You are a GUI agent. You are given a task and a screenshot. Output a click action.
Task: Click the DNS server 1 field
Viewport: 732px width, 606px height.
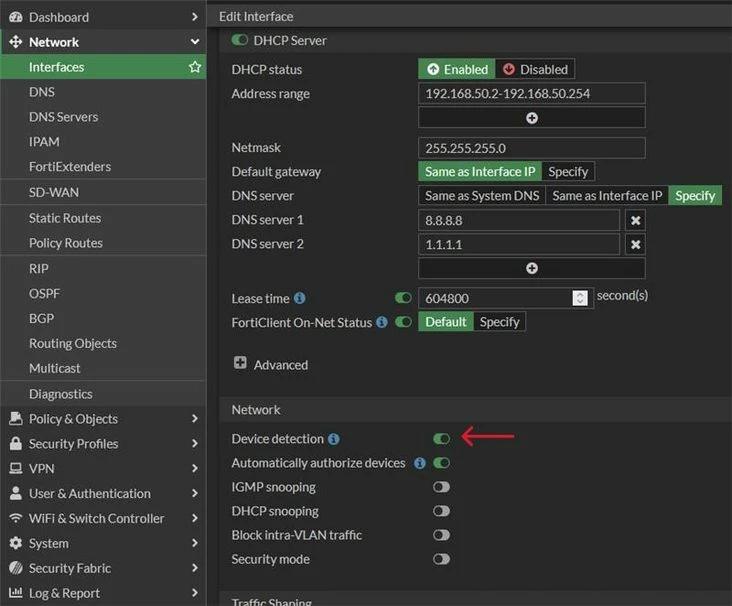[x=519, y=220]
